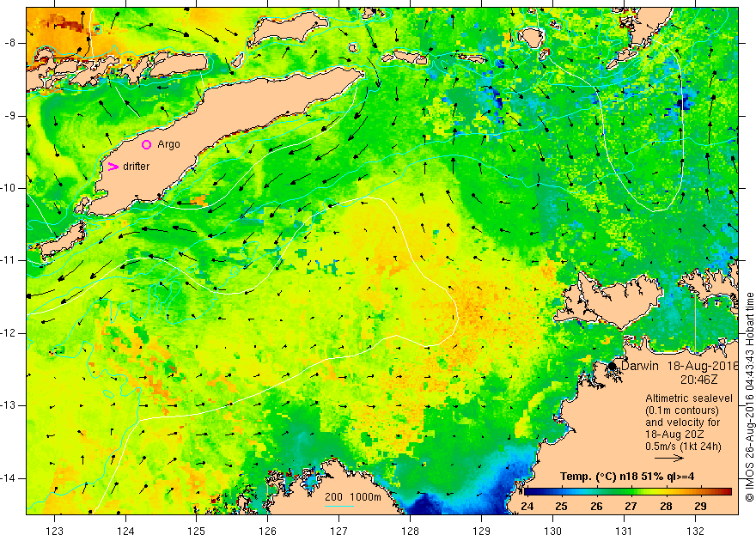Click latitude axis label '-9'
Image resolution: width=756 pixels, height=541 pixels.
10,116
